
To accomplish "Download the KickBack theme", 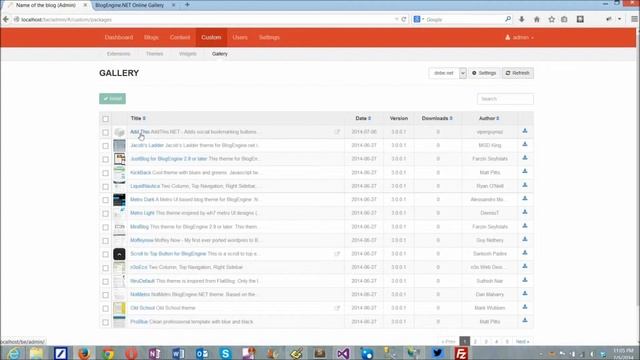I will click(525, 171).
